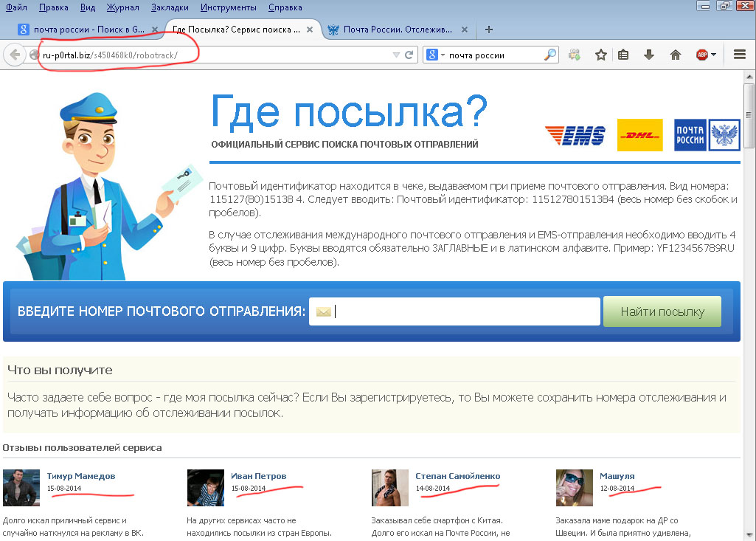Click Тимур Мамедов's avatar photo

coord(21,487)
